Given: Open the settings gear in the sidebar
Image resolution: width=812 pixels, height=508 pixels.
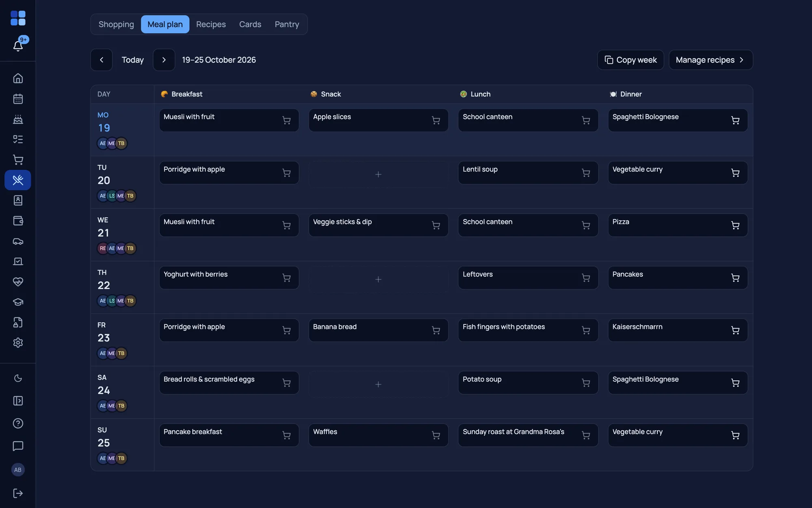Looking at the screenshot, I should coord(18,343).
